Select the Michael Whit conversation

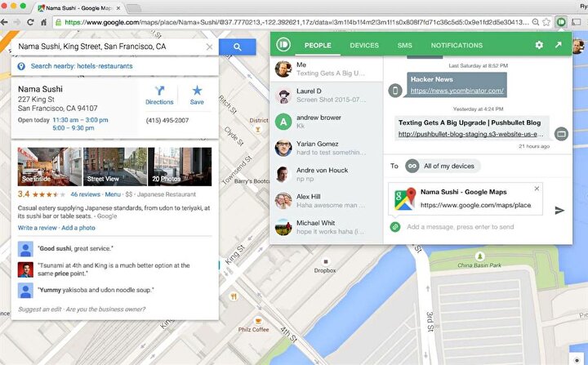(327, 227)
